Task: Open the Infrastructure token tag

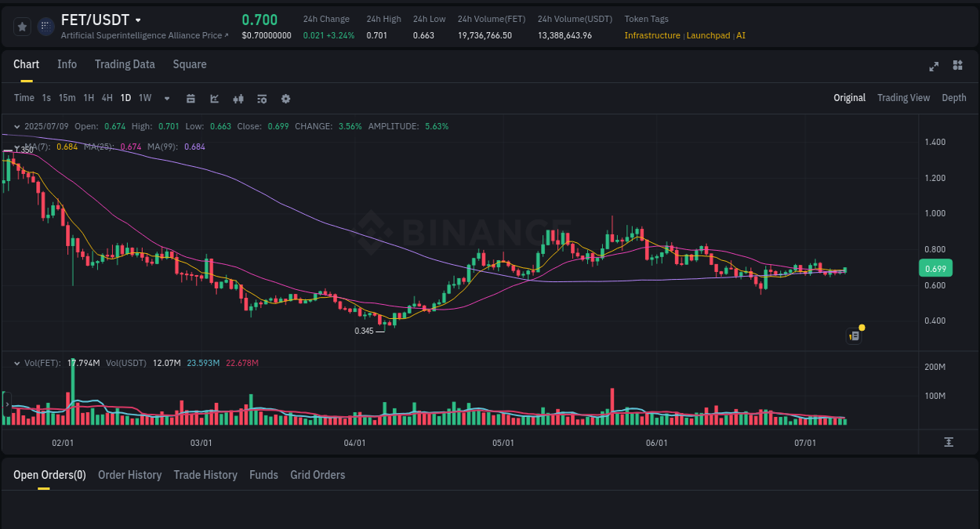Action: [652, 35]
